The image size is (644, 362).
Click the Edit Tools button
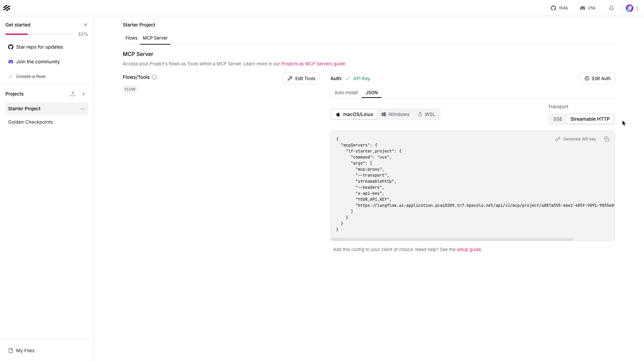coord(301,78)
